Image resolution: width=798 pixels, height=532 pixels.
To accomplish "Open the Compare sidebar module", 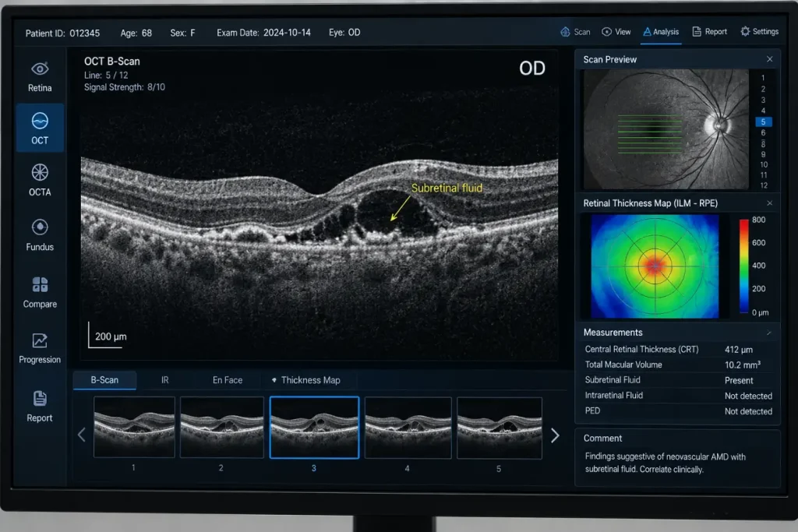I will pos(40,292).
